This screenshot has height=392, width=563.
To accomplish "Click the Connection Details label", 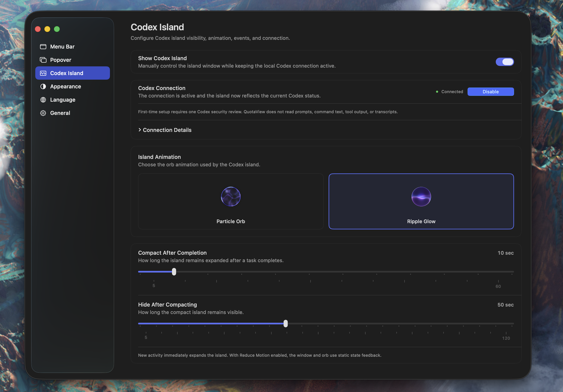I will coord(167,130).
